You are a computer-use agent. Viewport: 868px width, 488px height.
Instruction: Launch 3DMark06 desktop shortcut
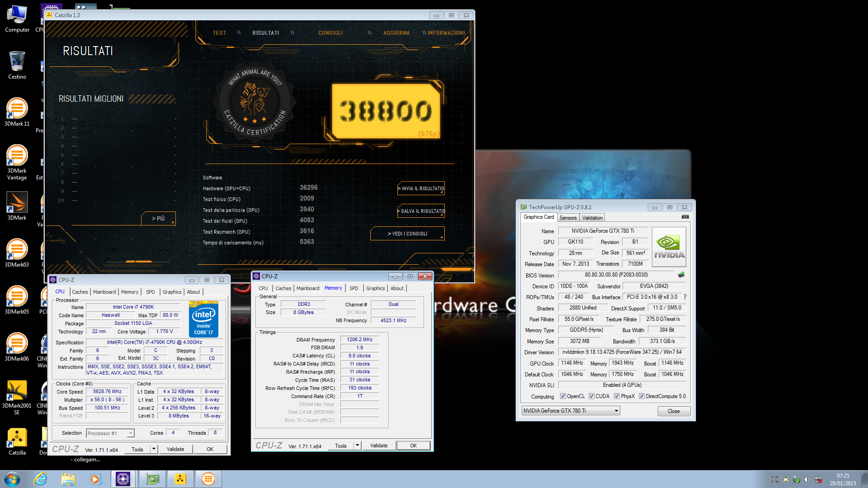[x=17, y=347]
